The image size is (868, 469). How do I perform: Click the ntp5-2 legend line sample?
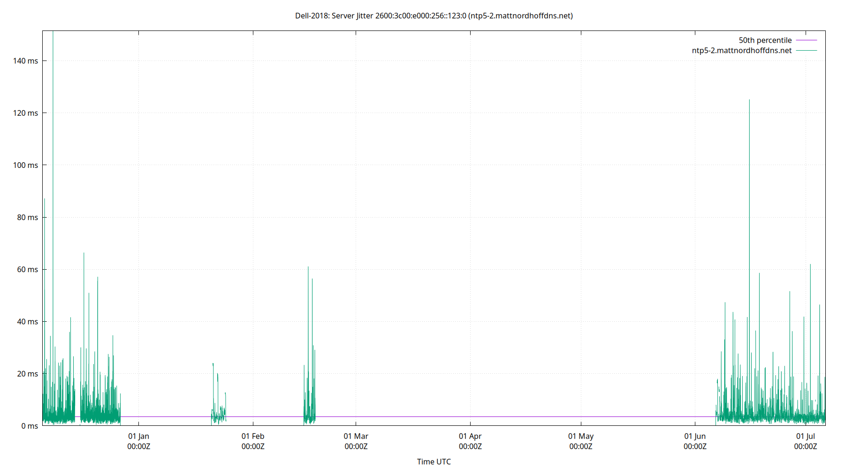(x=808, y=50)
